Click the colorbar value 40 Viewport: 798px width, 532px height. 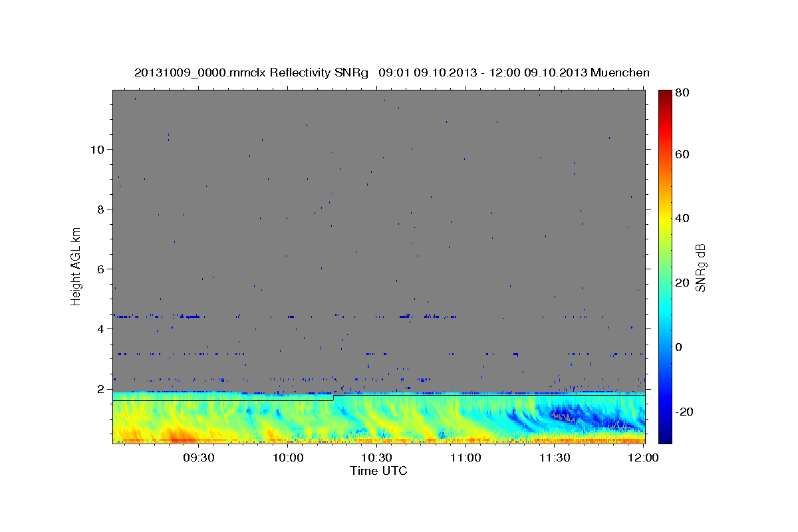click(x=682, y=218)
